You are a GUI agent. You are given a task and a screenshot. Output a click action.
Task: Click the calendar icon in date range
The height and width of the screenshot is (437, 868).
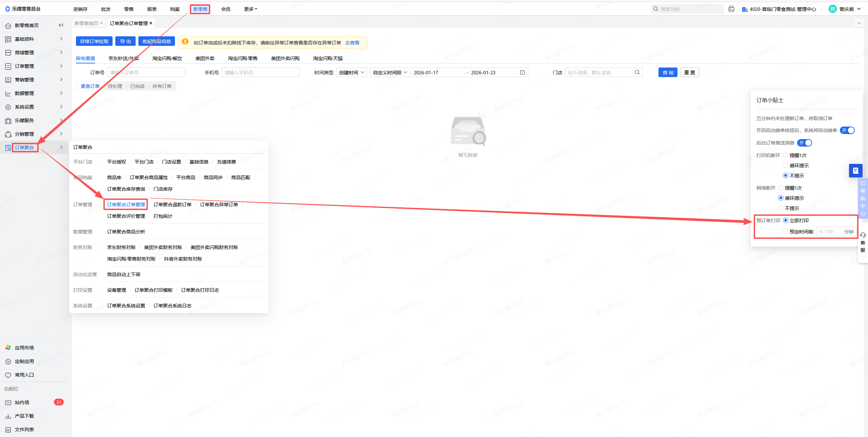(522, 73)
